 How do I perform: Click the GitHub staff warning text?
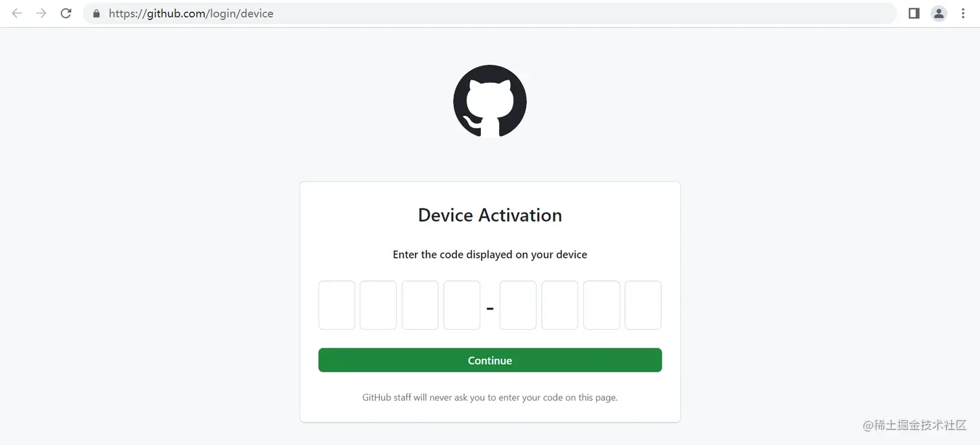490,397
